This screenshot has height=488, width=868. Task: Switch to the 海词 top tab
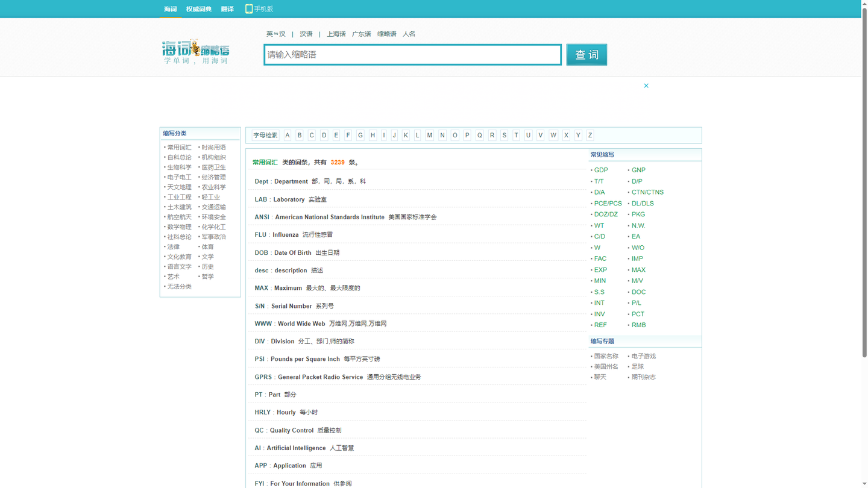click(x=171, y=9)
